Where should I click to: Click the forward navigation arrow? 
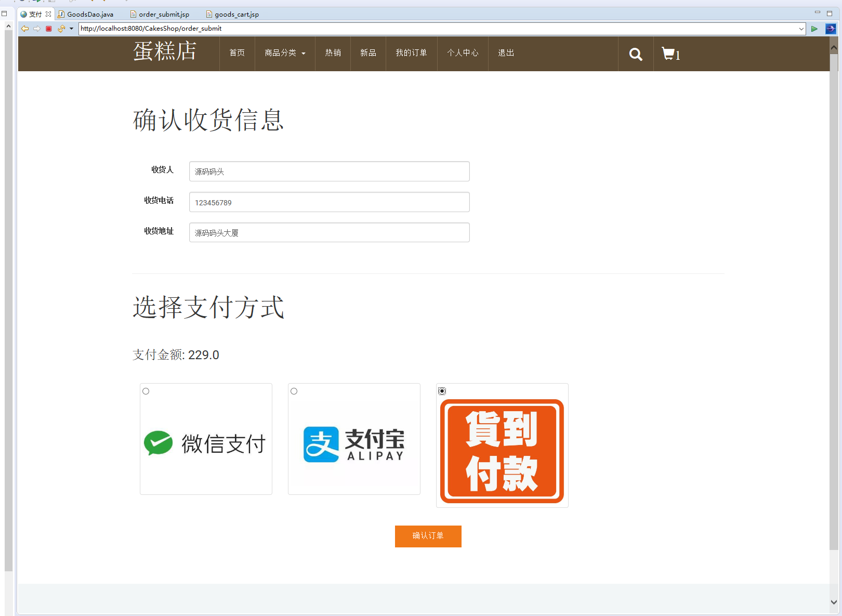click(x=36, y=29)
